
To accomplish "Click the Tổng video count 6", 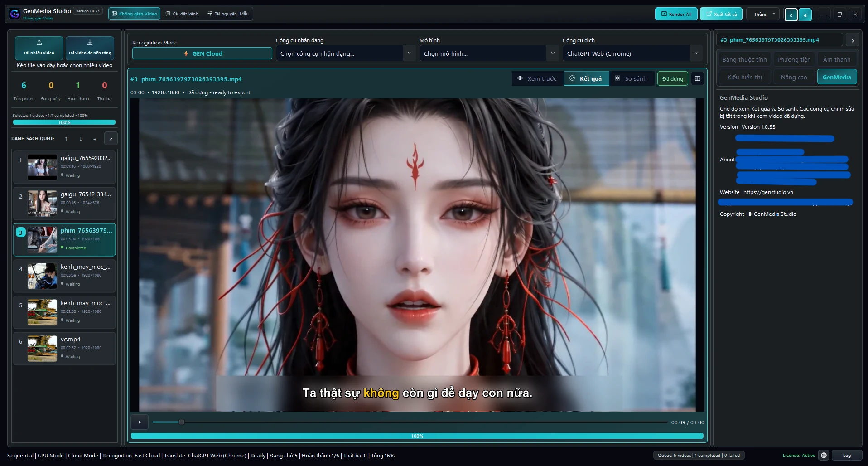I will coord(24,85).
